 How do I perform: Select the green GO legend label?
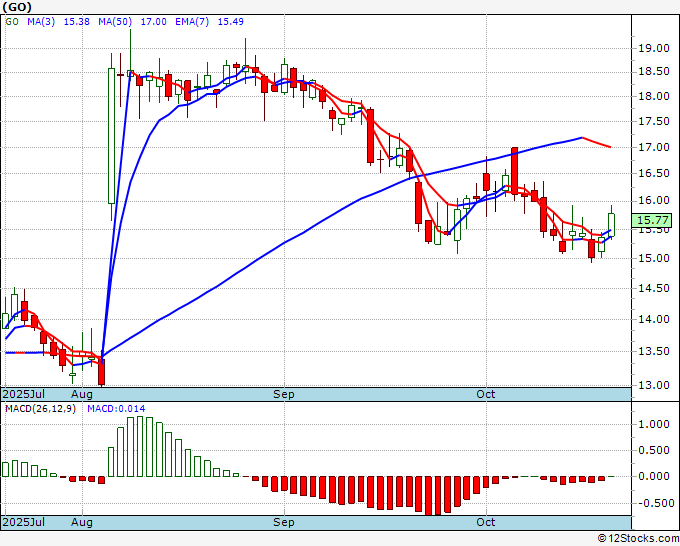coord(12,22)
